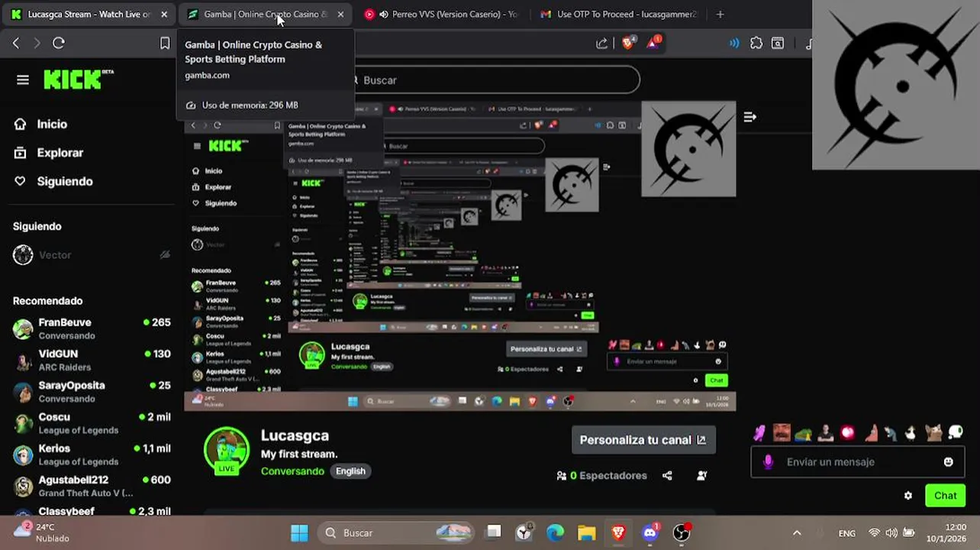Click the Lucasgca stream preview
The height and width of the screenshot is (550, 980).
(x=459, y=256)
